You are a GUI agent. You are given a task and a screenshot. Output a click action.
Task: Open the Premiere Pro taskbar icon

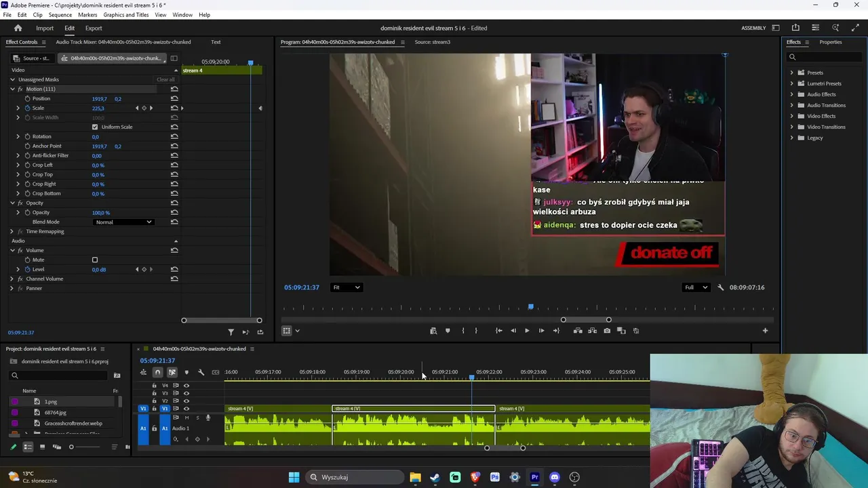(534, 477)
